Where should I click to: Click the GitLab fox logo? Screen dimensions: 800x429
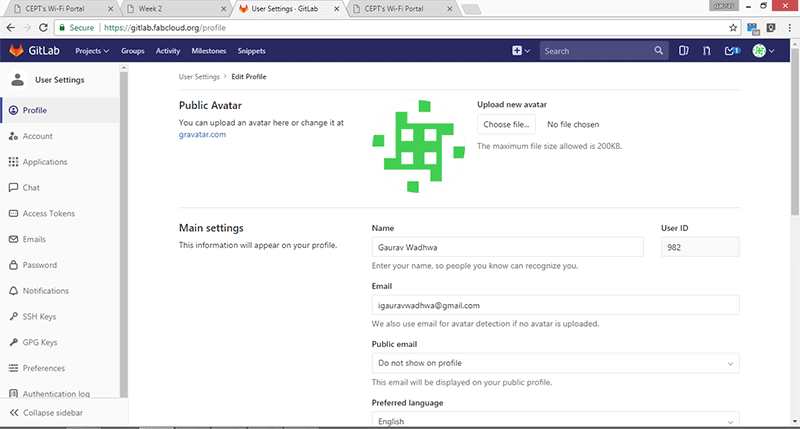click(17, 51)
